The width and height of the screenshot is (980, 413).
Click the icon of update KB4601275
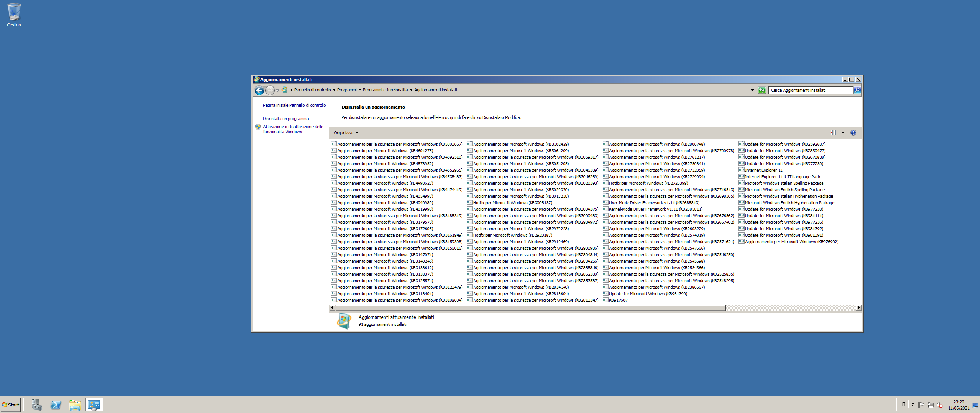pos(333,151)
